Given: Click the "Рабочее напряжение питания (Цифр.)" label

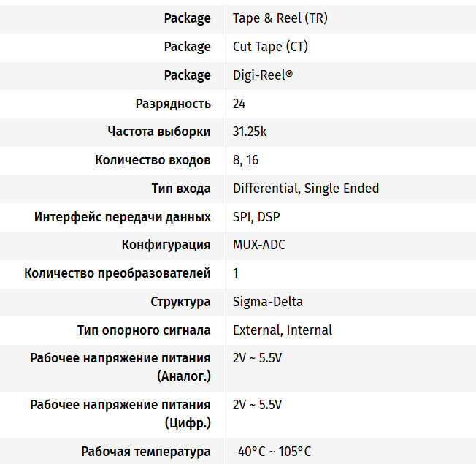Looking at the screenshot, I should coord(120,413).
